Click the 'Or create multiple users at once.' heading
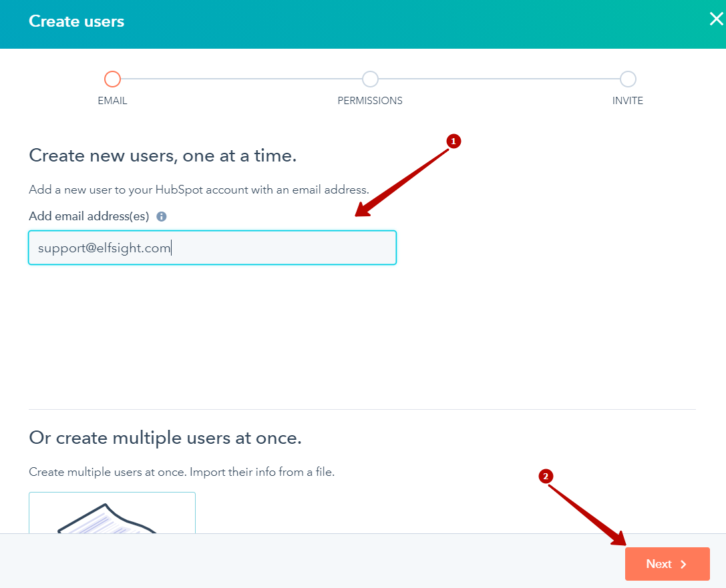This screenshot has height=588, width=726. click(165, 438)
